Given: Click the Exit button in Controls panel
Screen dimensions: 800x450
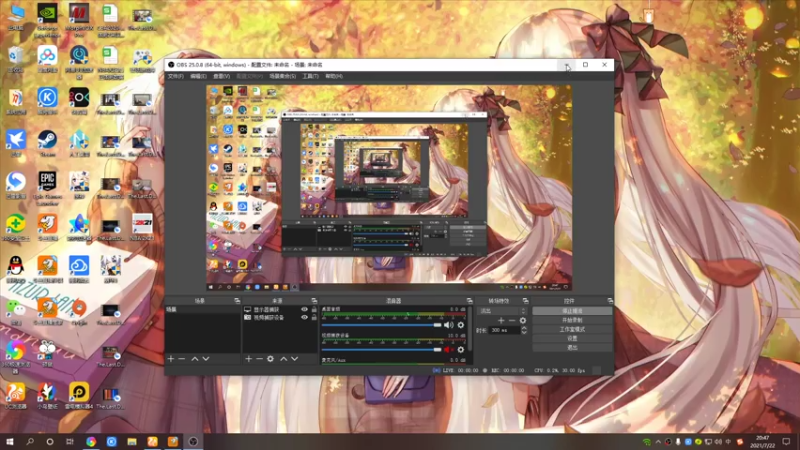Looking at the screenshot, I should [x=572, y=347].
